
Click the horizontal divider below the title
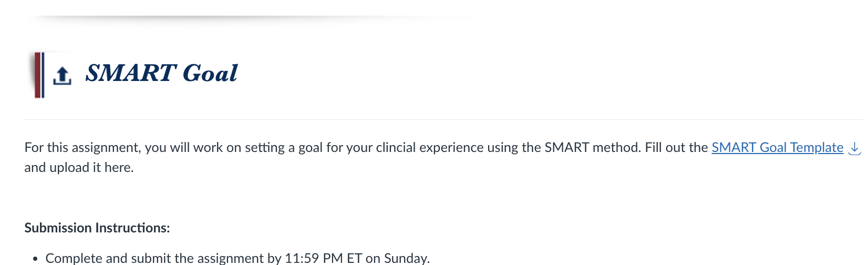pyautogui.click(x=443, y=120)
